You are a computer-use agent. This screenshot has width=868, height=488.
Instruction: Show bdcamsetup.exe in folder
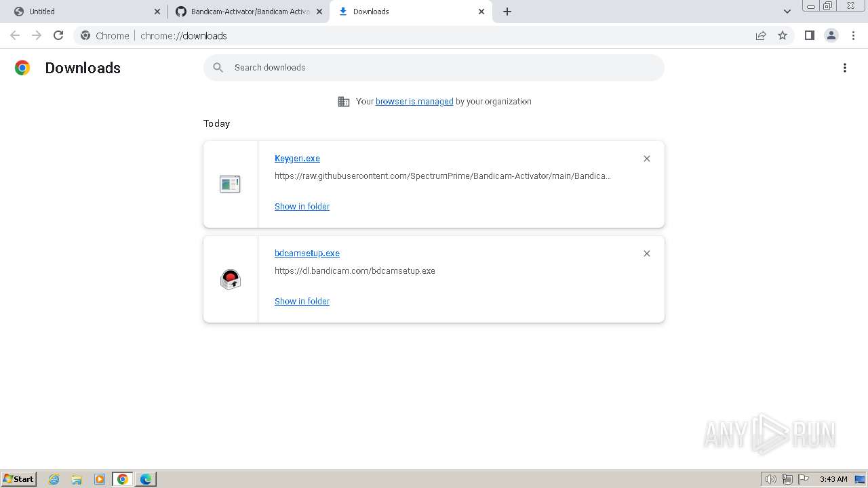pyautogui.click(x=302, y=302)
